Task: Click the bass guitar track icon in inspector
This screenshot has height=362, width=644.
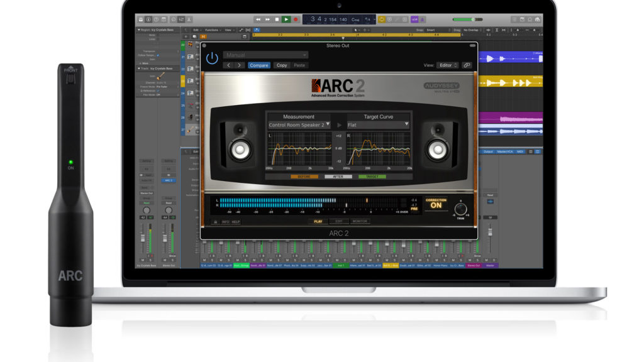Action: 160,76
